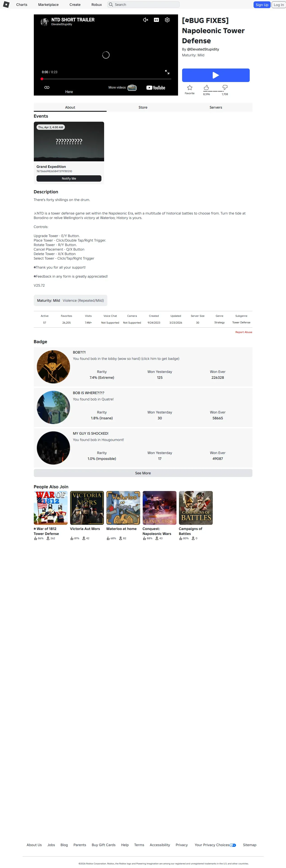
Task: Open Privacy footer link
Action: (182, 845)
